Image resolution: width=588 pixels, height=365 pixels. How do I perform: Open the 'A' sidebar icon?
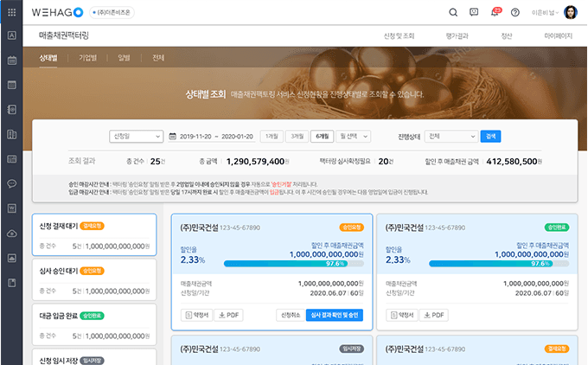[x=11, y=35]
